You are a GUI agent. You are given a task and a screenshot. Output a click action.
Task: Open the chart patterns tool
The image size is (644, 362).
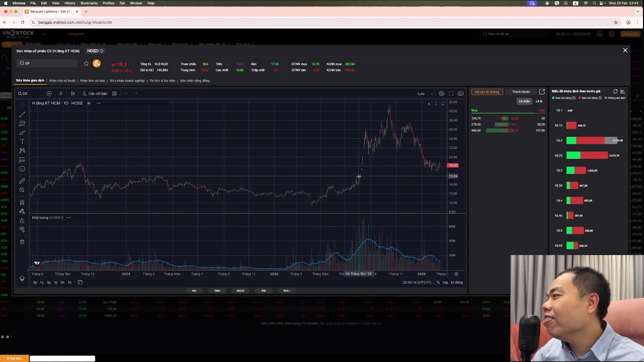22,151
